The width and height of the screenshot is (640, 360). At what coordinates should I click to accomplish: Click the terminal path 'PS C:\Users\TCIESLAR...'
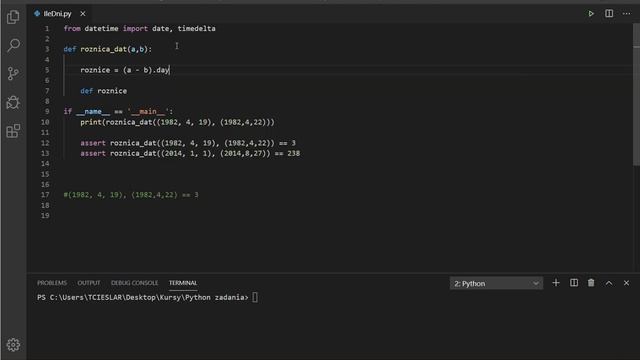point(142,298)
